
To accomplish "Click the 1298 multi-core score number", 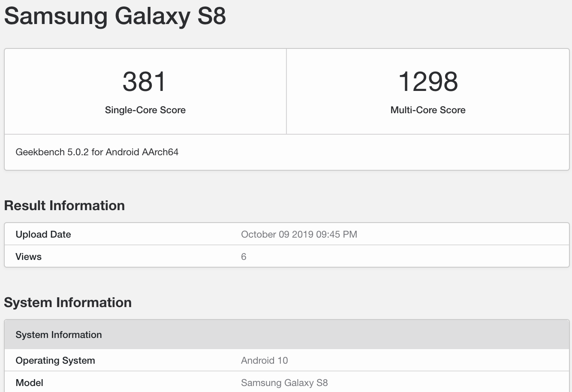I will tap(427, 81).
